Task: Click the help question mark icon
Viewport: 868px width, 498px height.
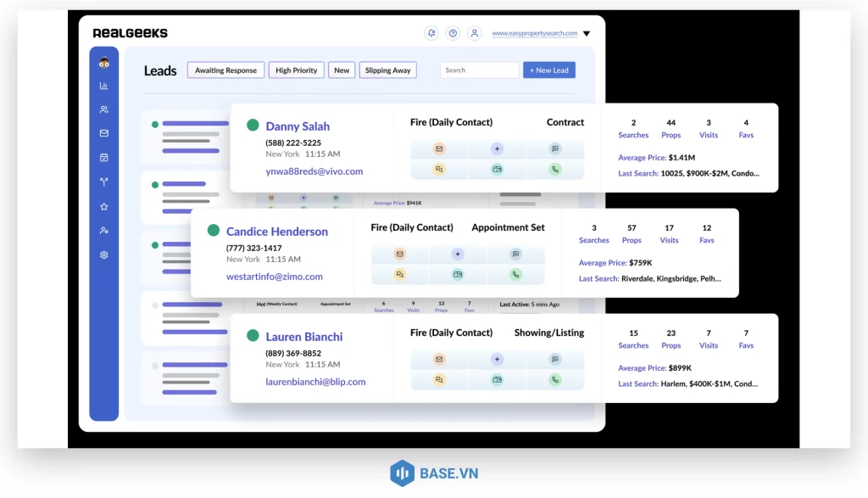Action: (x=453, y=33)
